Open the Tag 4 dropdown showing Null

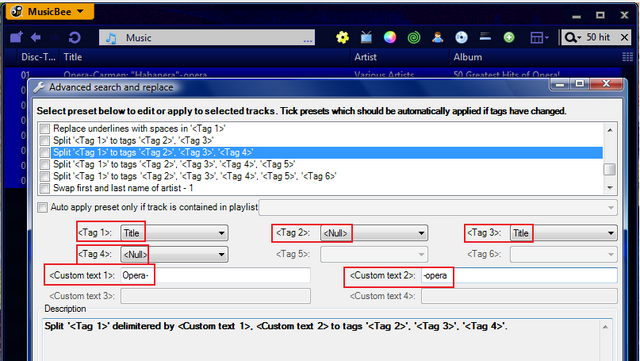coord(174,254)
